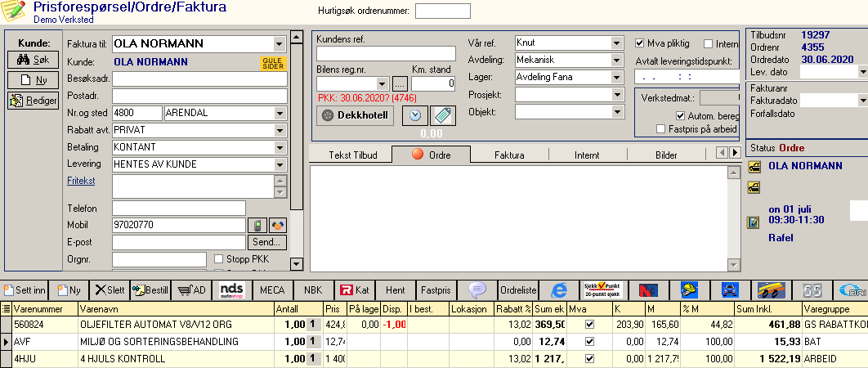Click the tab scroll right arrow
The width and height of the screenshot is (868, 368).
click(x=735, y=152)
